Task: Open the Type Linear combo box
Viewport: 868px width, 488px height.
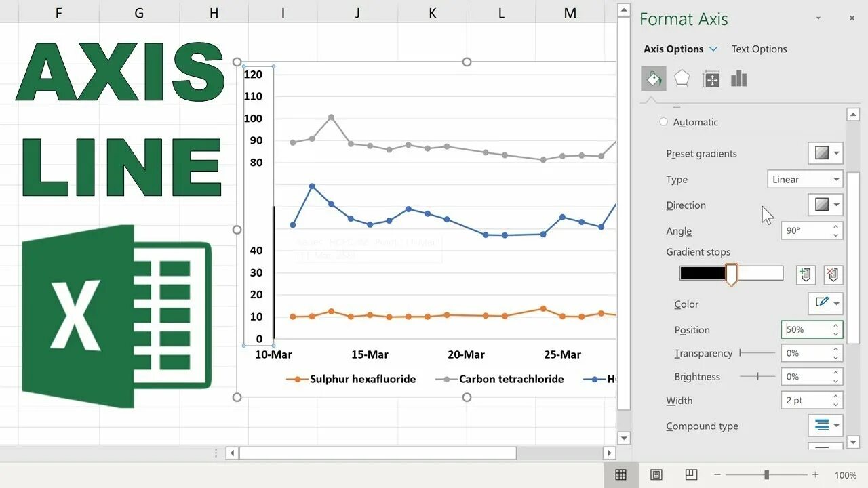Action: [x=805, y=180]
